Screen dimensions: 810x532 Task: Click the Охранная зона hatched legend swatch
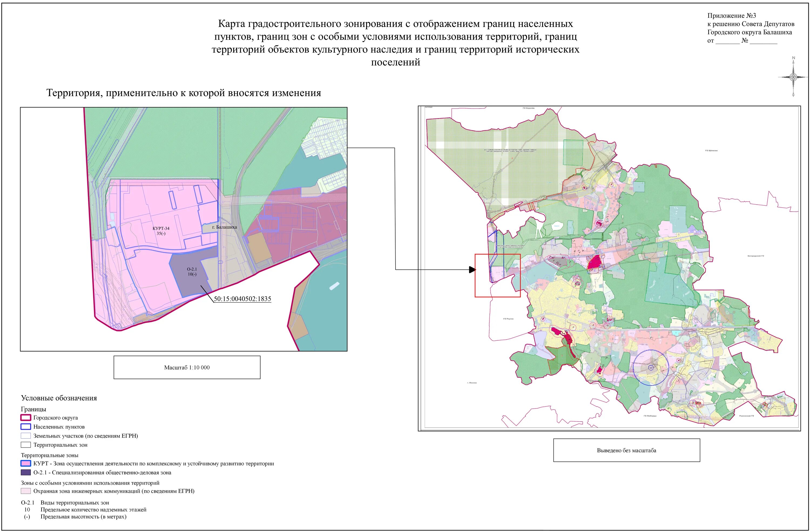pyautogui.click(x=26, y=491)
